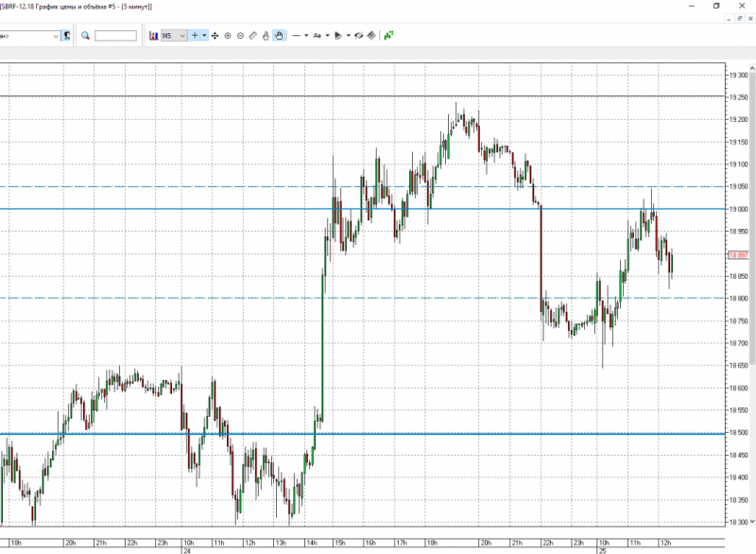Select the crosshair cursor tool
This screenshot has height=554, width=756.
coord(195,36)
